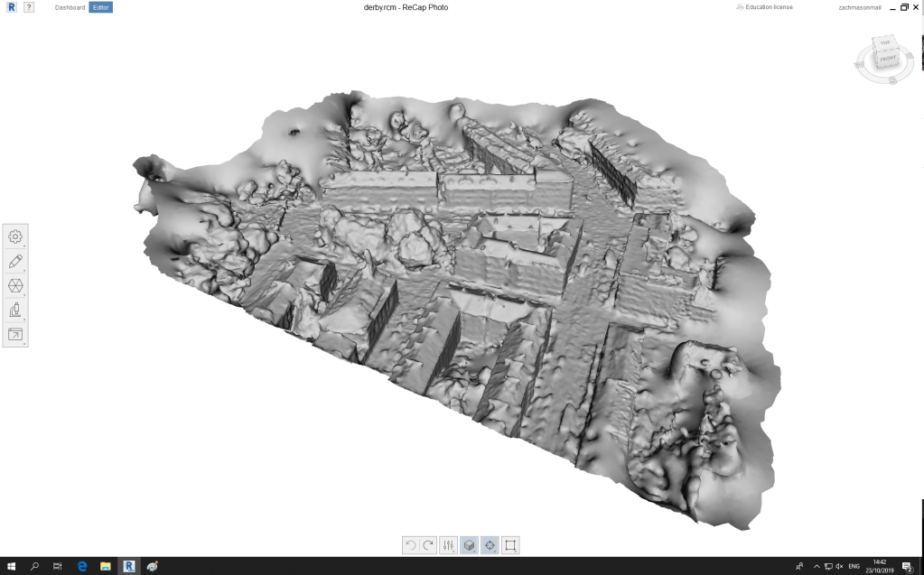
Task: Undo the last action
Action: click(x=411, y=545)
